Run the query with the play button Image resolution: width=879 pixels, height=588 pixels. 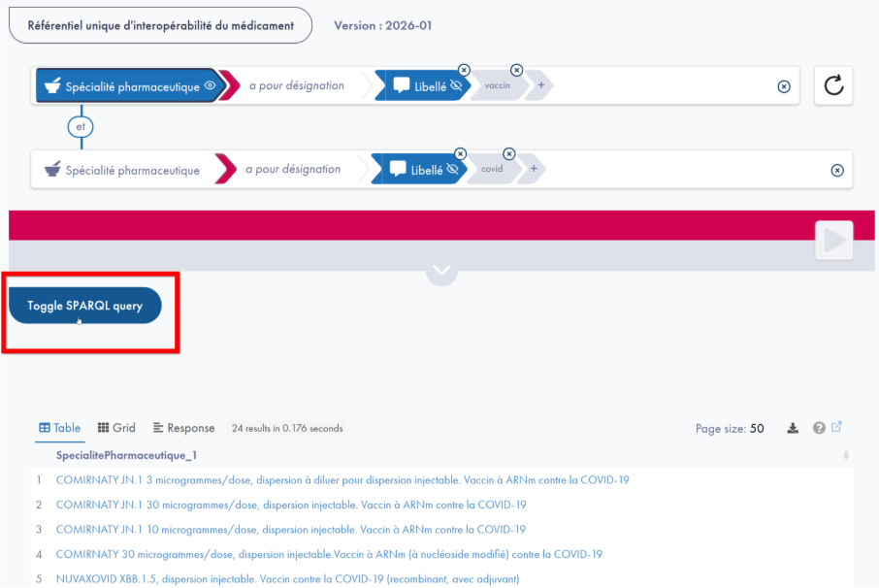coord(832,241)
